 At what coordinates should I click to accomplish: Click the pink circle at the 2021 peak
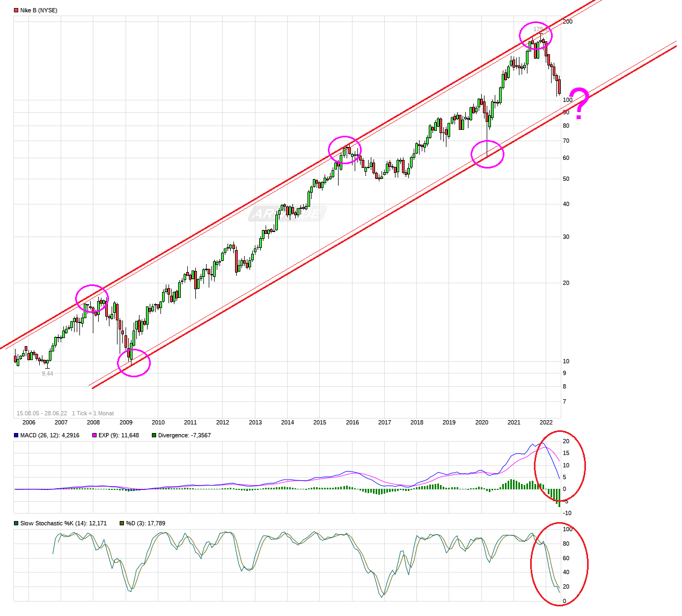coord(536,36)
